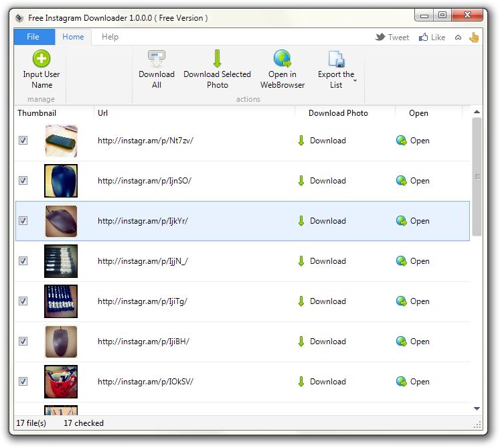Click the Open in WebBrowser globe icon

(282, 58)
